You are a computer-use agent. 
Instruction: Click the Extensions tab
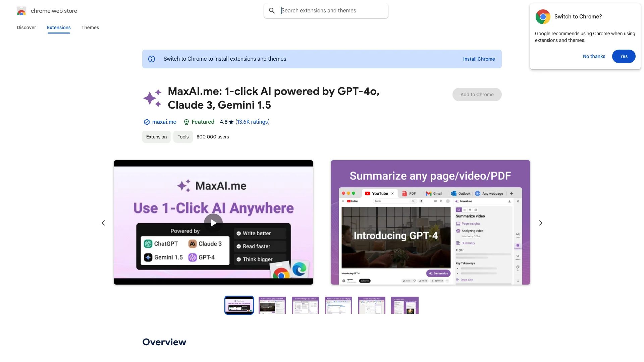pyautogui.click(x=58, y=27)
